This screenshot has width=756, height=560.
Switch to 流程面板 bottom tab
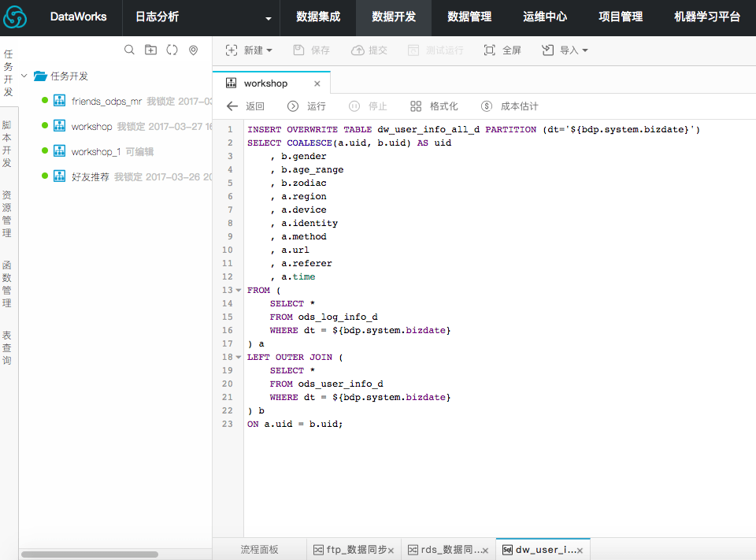tap(259, 550)
